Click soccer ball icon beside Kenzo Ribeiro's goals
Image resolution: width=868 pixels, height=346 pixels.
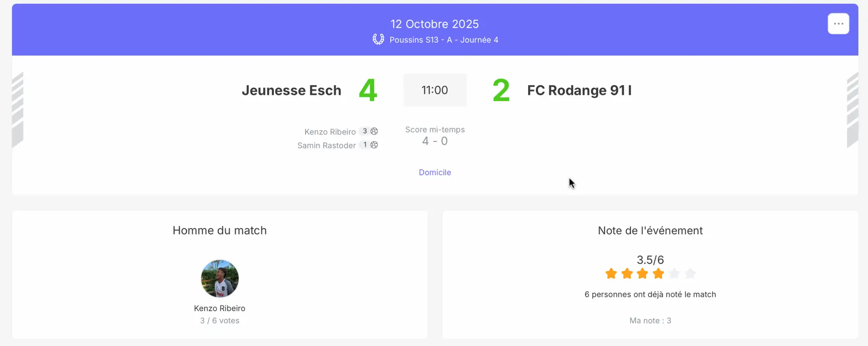[x=374, y=131]
